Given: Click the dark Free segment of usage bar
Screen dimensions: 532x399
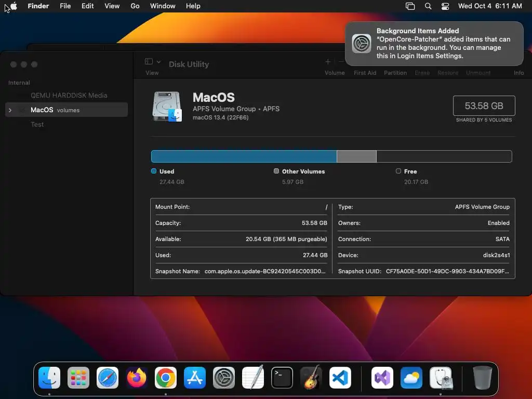Looking at the screenshot, I should pos(444,156).
